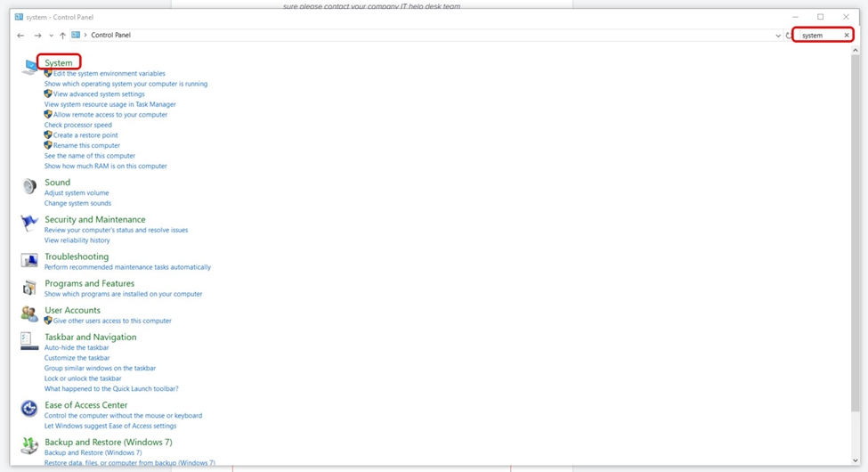This screenshot has width=868, height=472.
Task: Open Auto-hide the taskbar
Action: point(77,348)
